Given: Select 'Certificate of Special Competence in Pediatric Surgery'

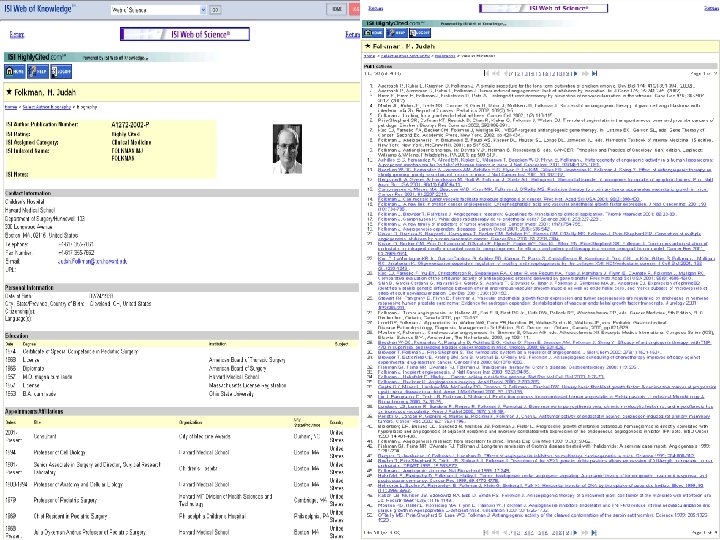Looking at the screenshot, I should click(80, 352).
